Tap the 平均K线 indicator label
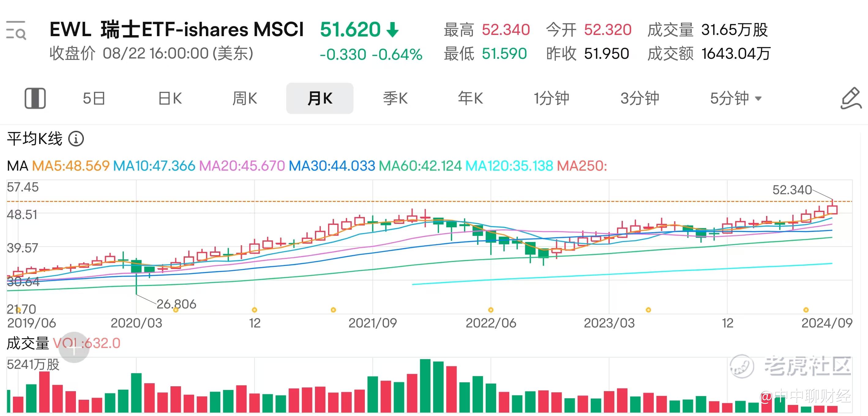868x416 pixels. 35,138
